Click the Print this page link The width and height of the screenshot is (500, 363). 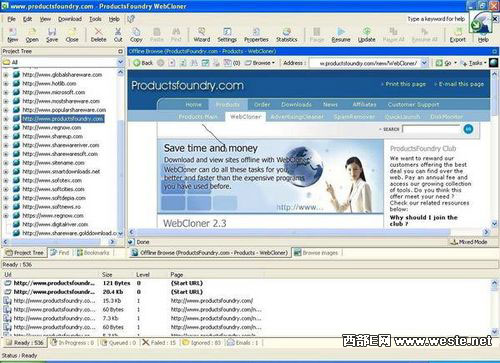click(x=405, y=84)
